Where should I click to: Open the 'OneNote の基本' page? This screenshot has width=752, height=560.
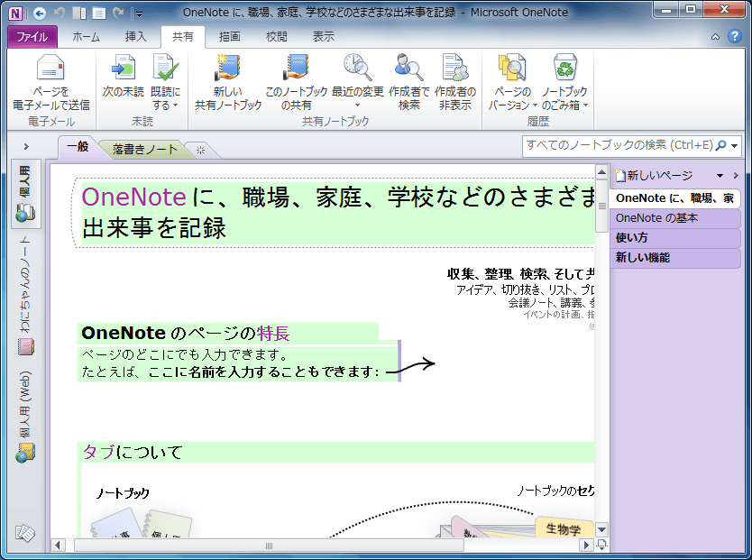click(674, 218)
